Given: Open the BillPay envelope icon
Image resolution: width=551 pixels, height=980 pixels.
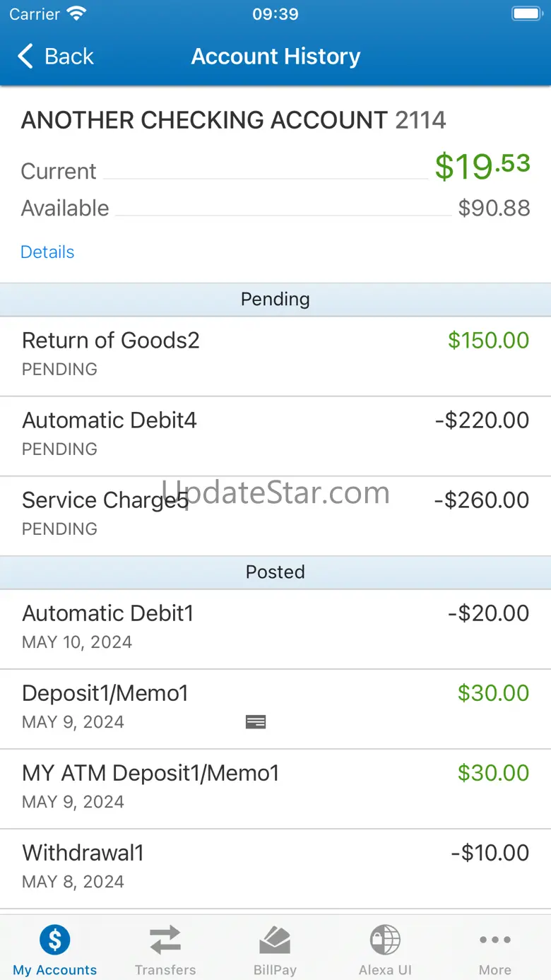Looking at the screenshot, I should [275, 940].
